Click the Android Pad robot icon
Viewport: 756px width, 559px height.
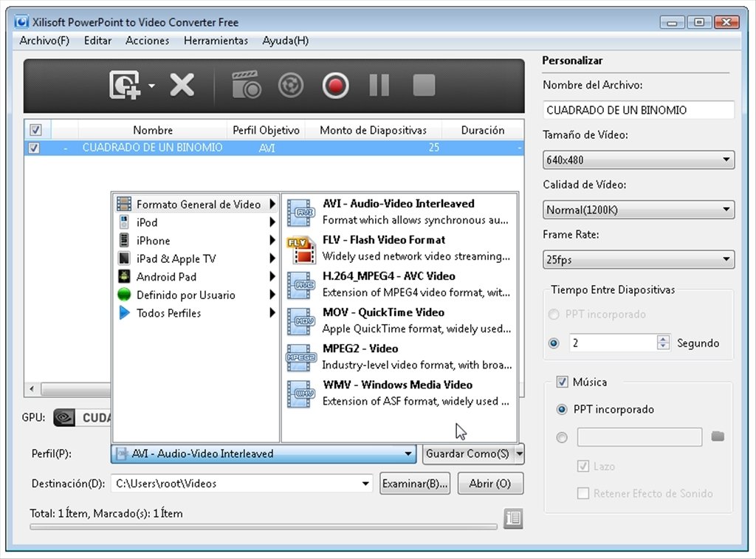click(124, 276)
